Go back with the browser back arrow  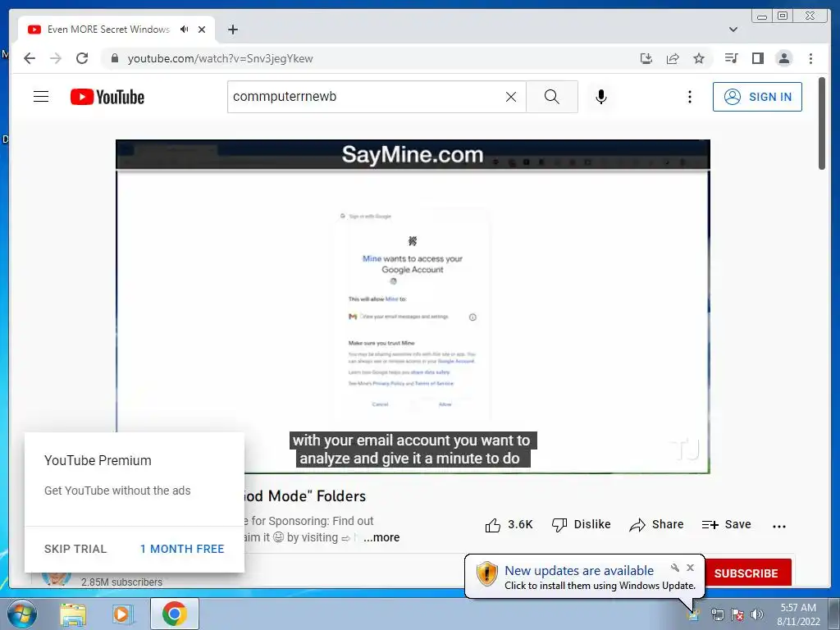tap(30, 58)
